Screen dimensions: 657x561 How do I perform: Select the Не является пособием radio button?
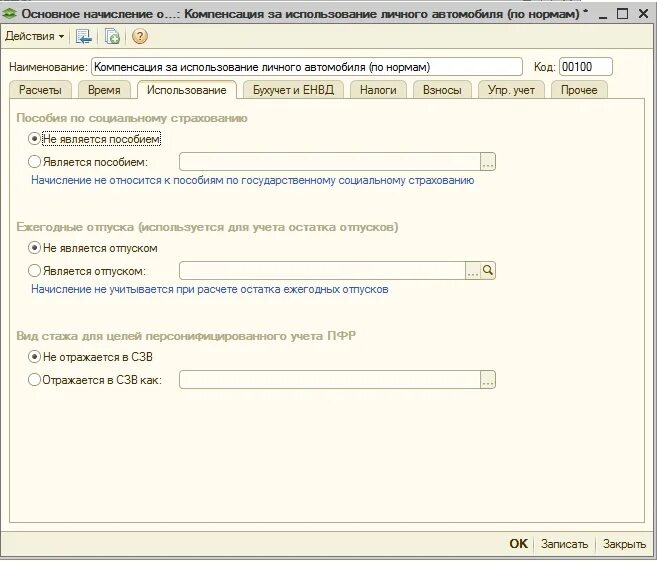(34, 139)
